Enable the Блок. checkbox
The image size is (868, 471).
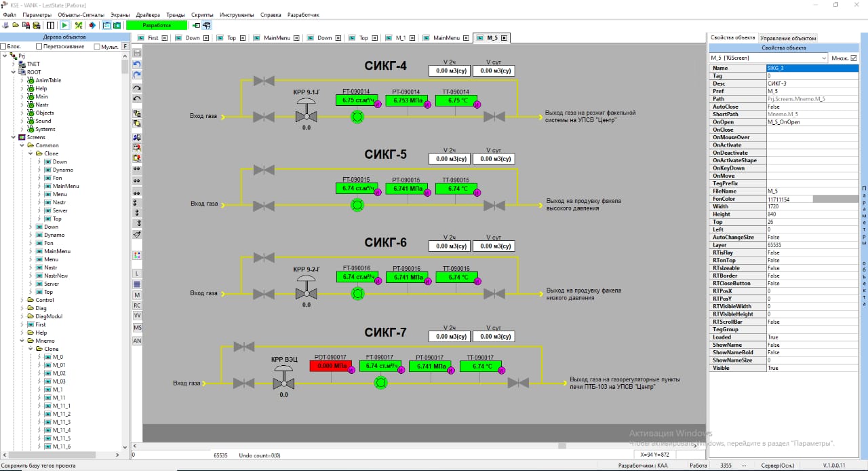(3, 47)
